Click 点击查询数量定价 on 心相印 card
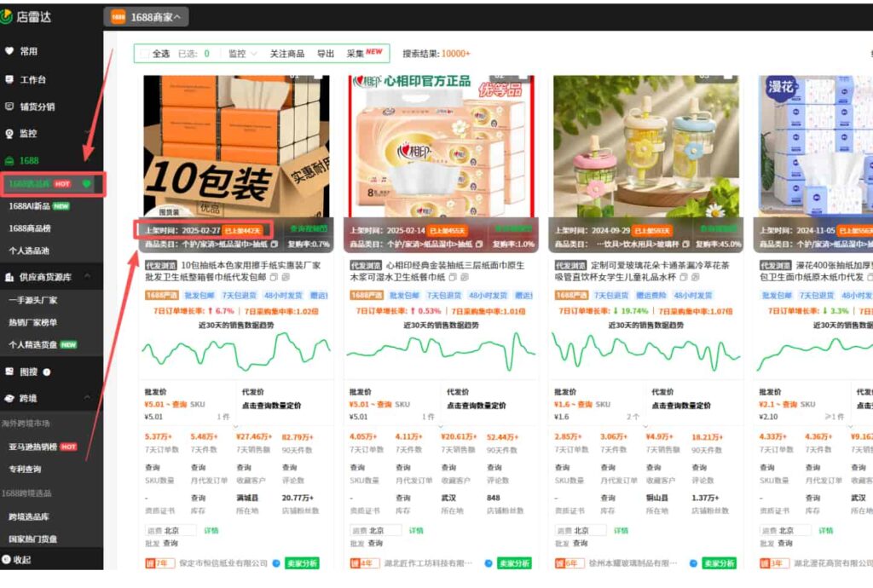873x588 pixels. coord(477,406)
